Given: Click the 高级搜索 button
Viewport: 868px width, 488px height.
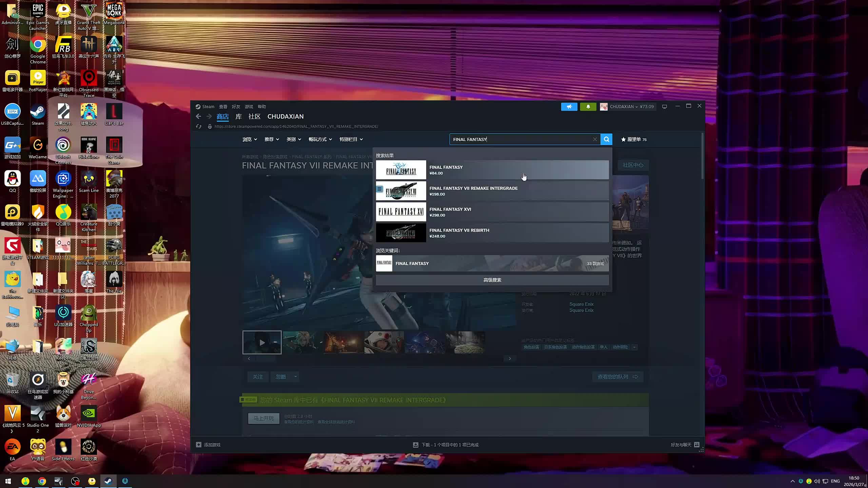Looking at the screenshot, I should tap(492, 280).
